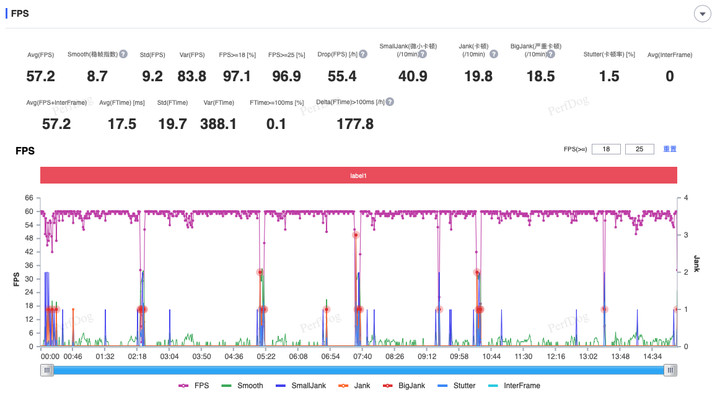Toggle Stutter series legend item
Image resolution: width=720 pixels, height=395 pixels.
pyautogui.click(x=456, y=385)
